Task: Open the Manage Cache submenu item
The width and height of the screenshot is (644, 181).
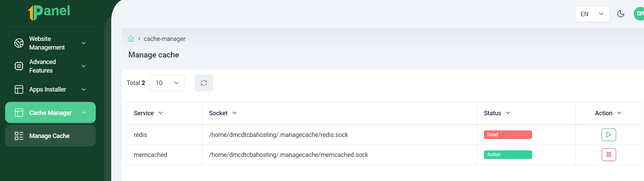Action: pyautogui.click(x=50, y=136)
